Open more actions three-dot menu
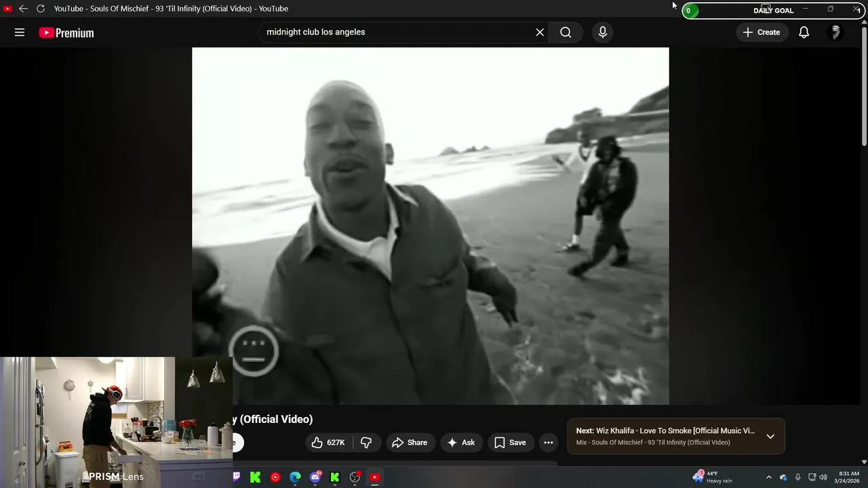The width and height of the screenshot is (868, 488). click(x=549, y=443)
